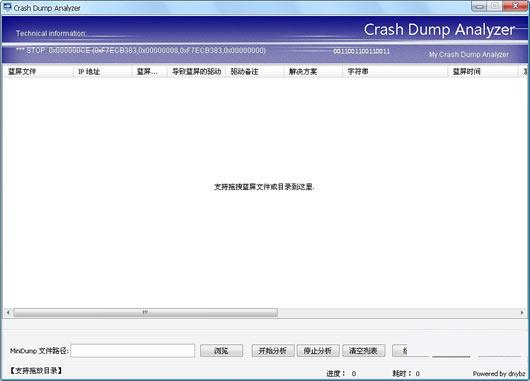
Task: Click the scrollbar right arrow
Action: click(522, 313)
